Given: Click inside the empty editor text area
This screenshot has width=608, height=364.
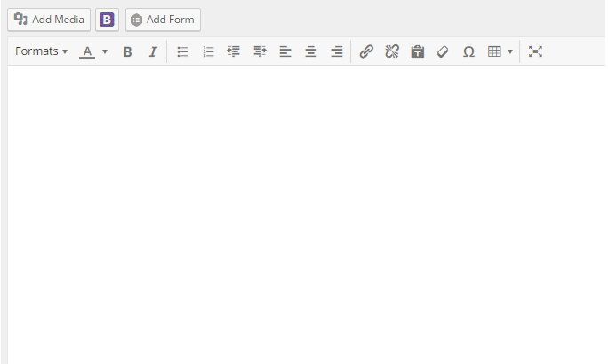Looking at the screenshot, I should tap(307, 213).
